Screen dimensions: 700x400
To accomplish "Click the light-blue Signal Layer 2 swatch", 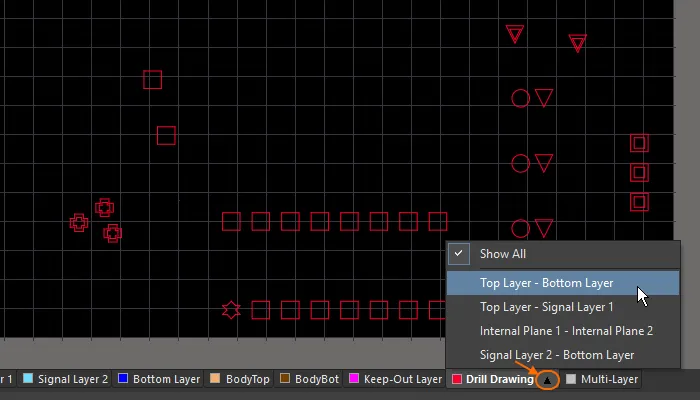I will coord(28,379).
